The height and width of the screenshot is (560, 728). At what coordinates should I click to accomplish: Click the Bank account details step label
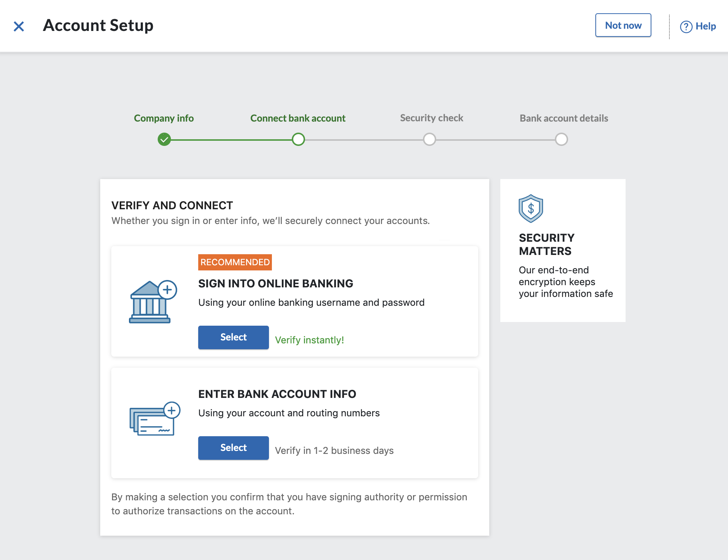click(x=564, y=118)
